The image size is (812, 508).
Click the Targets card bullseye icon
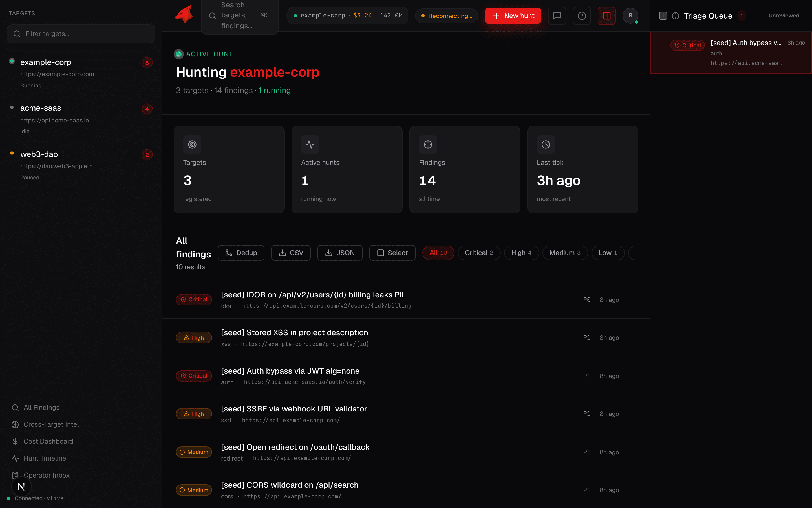192,144
